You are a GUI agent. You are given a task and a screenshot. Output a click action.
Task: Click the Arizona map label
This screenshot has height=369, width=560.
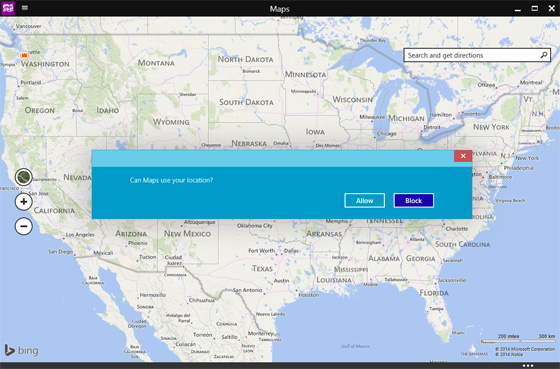coord(131,234)
